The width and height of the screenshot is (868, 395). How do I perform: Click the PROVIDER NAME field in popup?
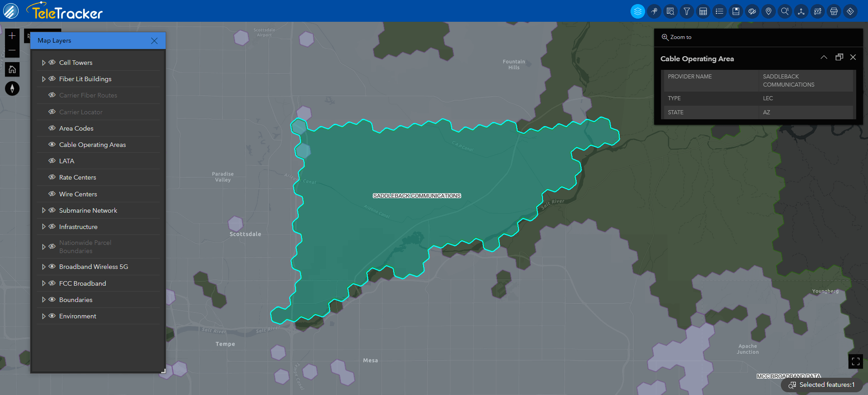coord(690,77)
